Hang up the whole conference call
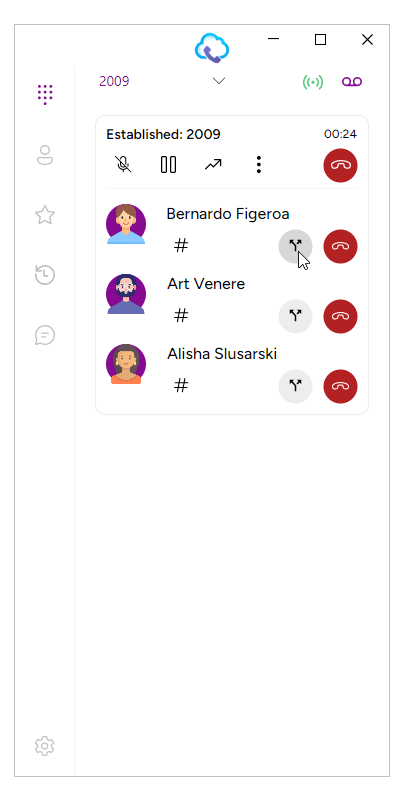Viewport: 416px width, 806px height. click(x=340, y=165)
